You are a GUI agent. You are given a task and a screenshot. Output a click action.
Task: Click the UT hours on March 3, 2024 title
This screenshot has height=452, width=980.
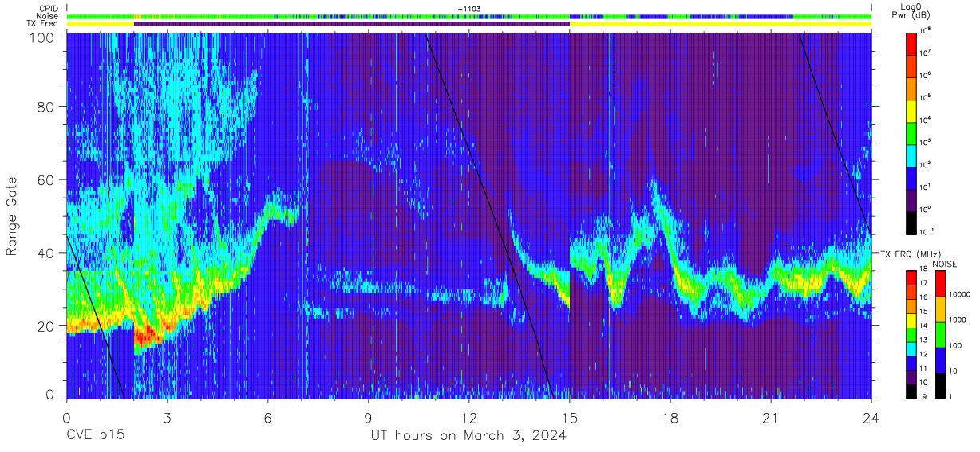tap(468, 436)
